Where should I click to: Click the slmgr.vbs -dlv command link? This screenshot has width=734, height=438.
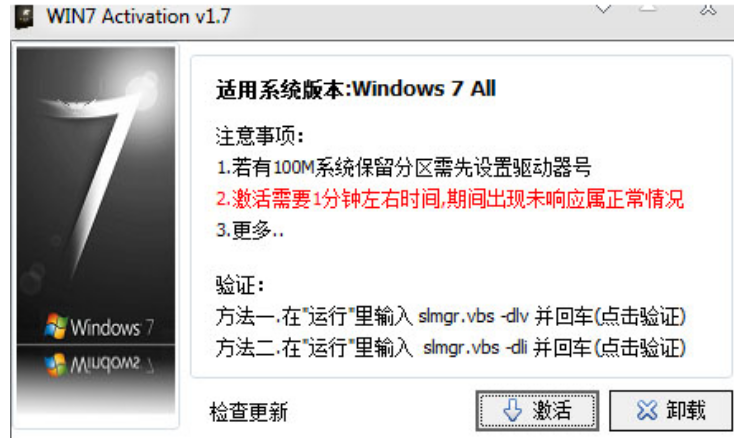473,317
